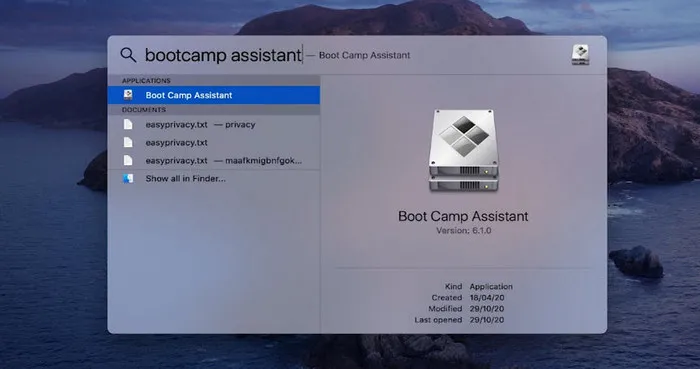Click the large Boot Camp Assistant preview icon
The width and height of the screenshot is (700, 369).
pyautogui.click(x=463, y=150)
